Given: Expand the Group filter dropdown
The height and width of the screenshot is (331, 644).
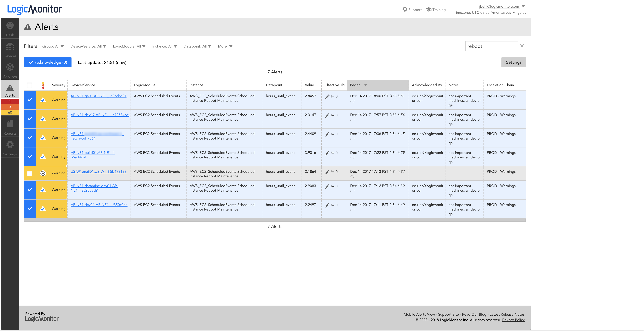Looking at the screenshot, I should (x=53, y=46).
